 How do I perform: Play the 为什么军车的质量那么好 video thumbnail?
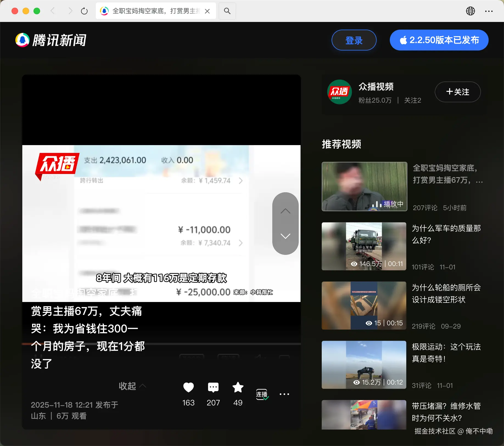(x=363, y=246)
